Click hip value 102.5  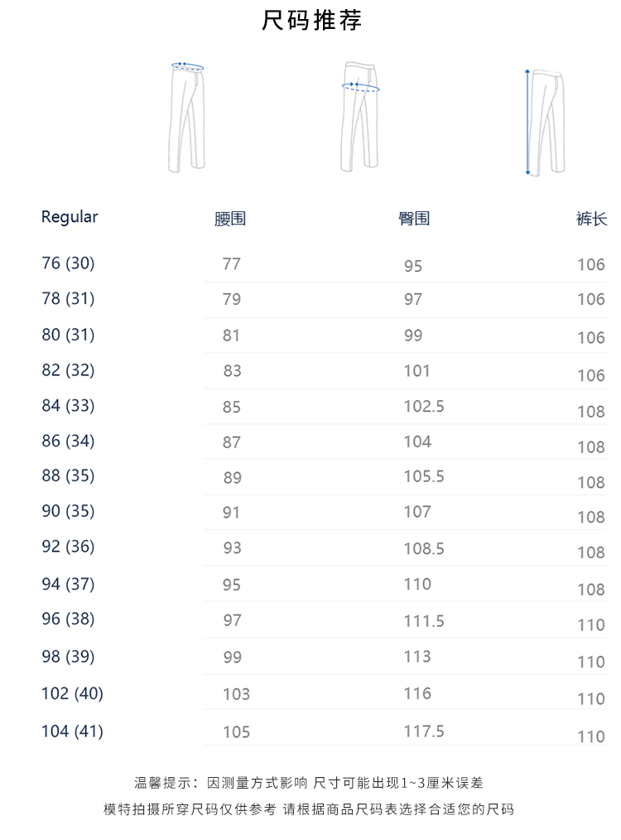point(424,407)
